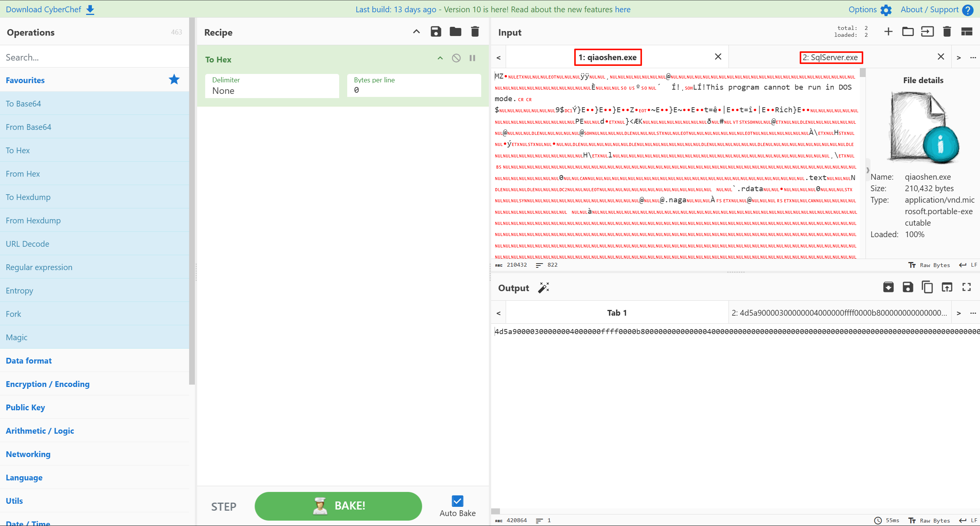980x526 pixels.
Task: Switch to the SqlServer.exe input tab
Action: pos(831,57)
